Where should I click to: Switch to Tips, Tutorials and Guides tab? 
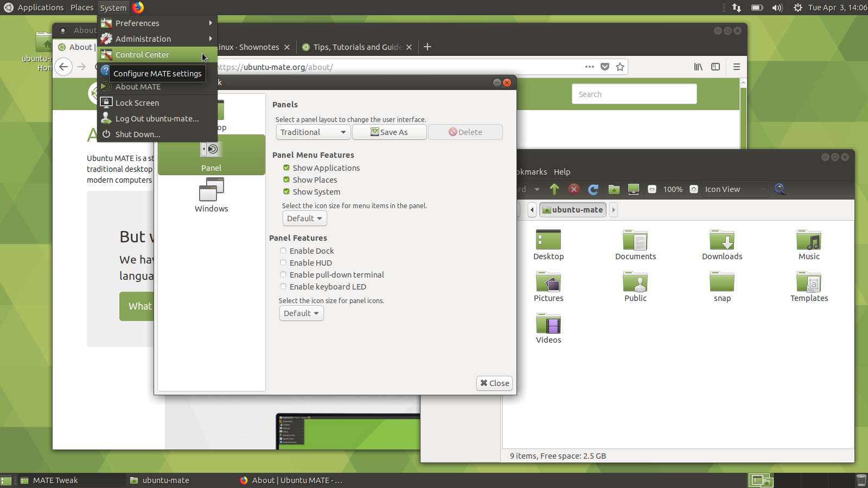tap(357, 47)
